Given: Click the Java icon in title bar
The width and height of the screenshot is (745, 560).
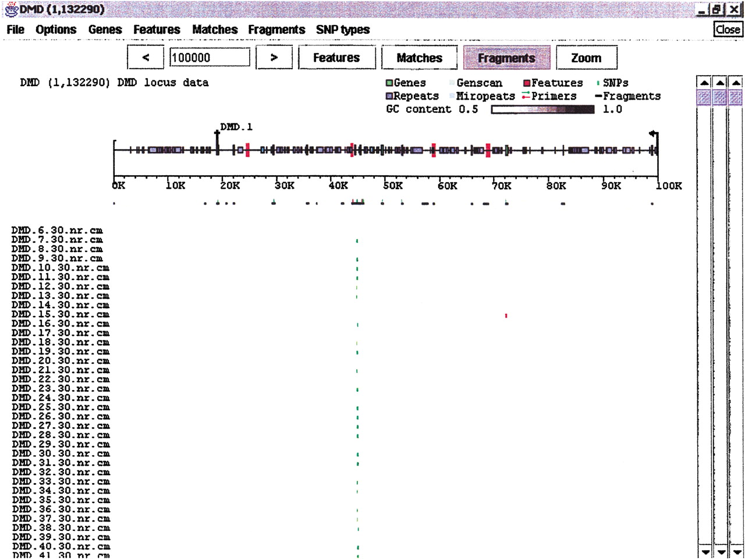Looking at the screenshot, I should pyautogui.click(x=10, y=10).
